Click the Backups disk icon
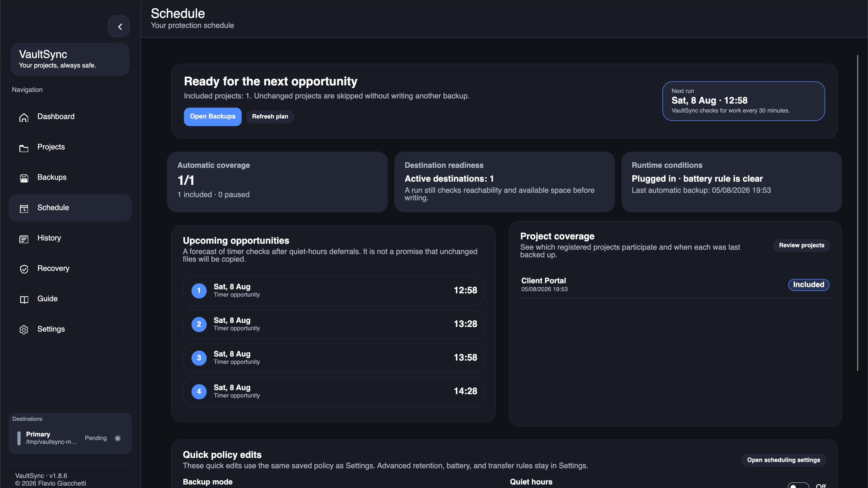Image resolution: width=868 pixels, height=488 pixels. (x=24, y=178)
